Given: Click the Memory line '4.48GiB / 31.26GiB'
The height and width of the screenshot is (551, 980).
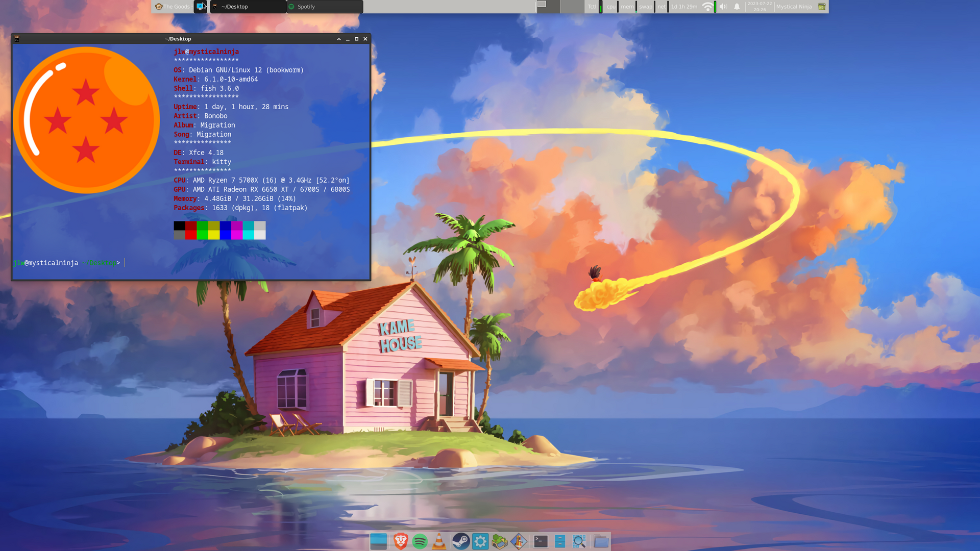Looking at the screenshot, I should pyautogui.click(x=235, y=198).
